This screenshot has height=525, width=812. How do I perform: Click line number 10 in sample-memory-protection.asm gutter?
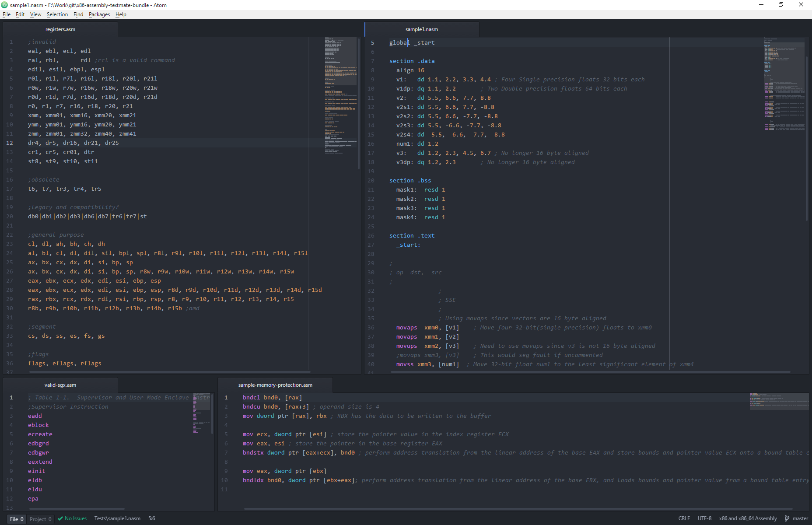(x=224, y=480)
